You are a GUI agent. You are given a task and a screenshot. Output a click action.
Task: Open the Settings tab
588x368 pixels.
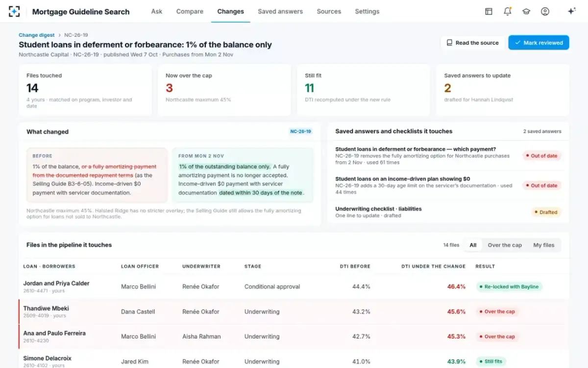(x=367, y=11)
